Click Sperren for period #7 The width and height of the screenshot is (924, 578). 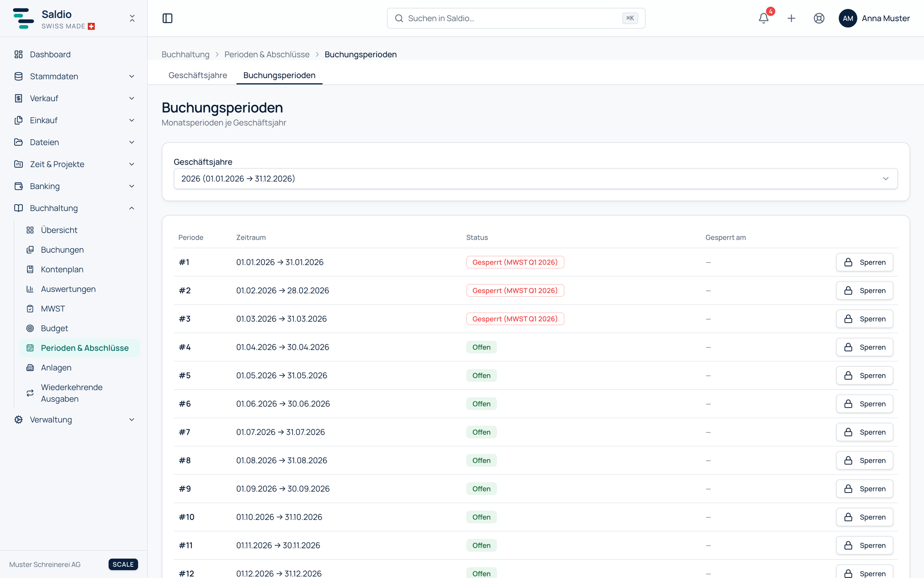point(864,432)
